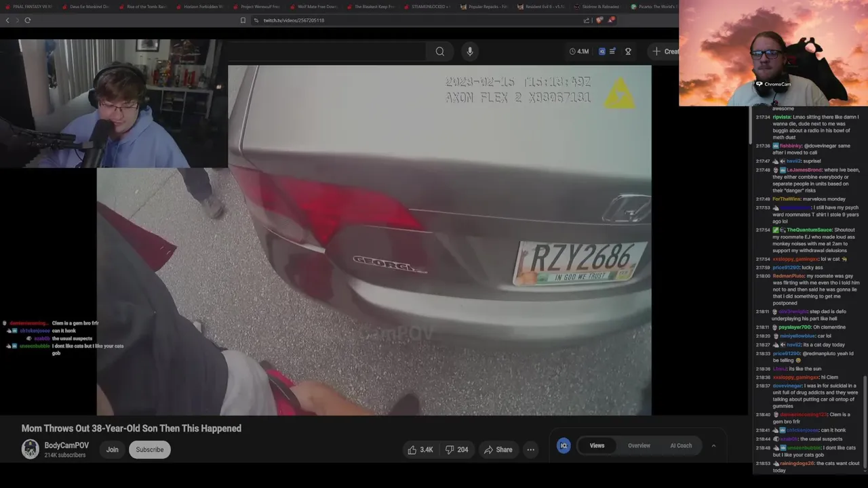Click chat timestamp 2:17:34
Screen dimensions: 868x488
(x=763, y=117)
